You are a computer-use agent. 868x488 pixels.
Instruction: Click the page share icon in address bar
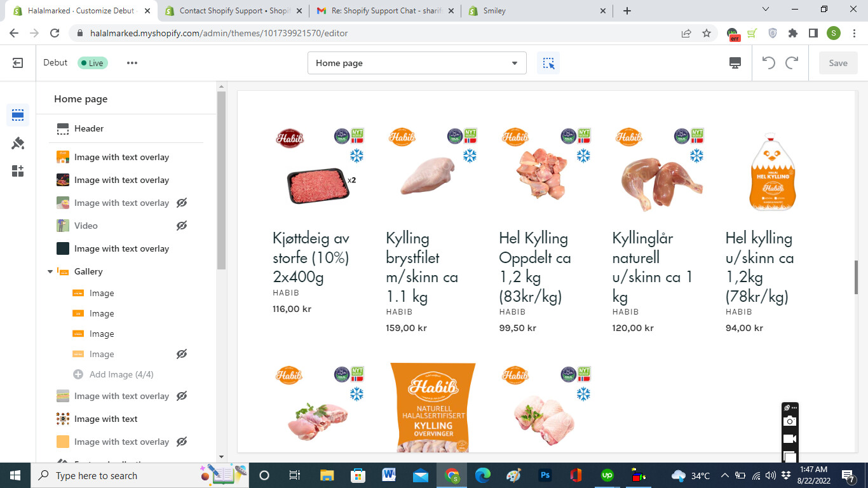coord(686,33)
